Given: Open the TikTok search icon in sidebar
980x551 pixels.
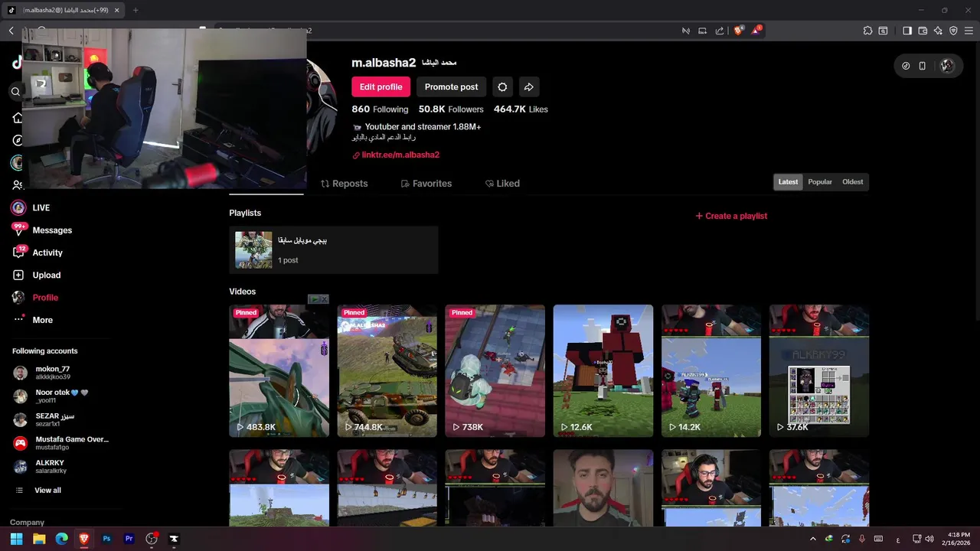Looking at the screenshot, I should tap(15, 91).
